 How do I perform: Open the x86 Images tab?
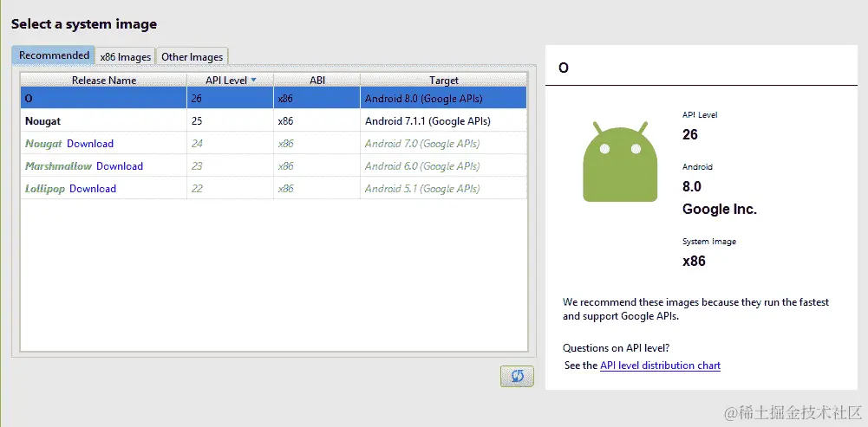coord(126,56)
